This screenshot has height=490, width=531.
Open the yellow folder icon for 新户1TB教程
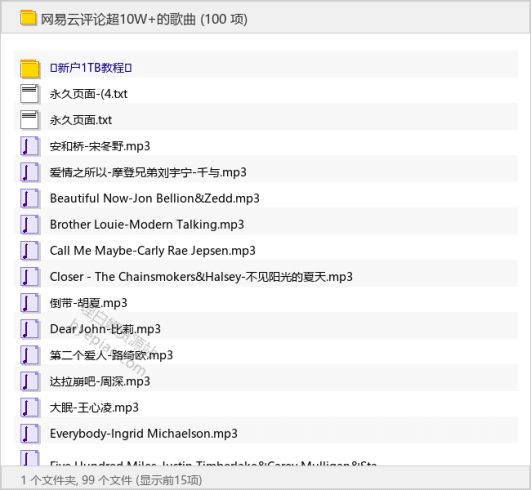pos(30,68)
